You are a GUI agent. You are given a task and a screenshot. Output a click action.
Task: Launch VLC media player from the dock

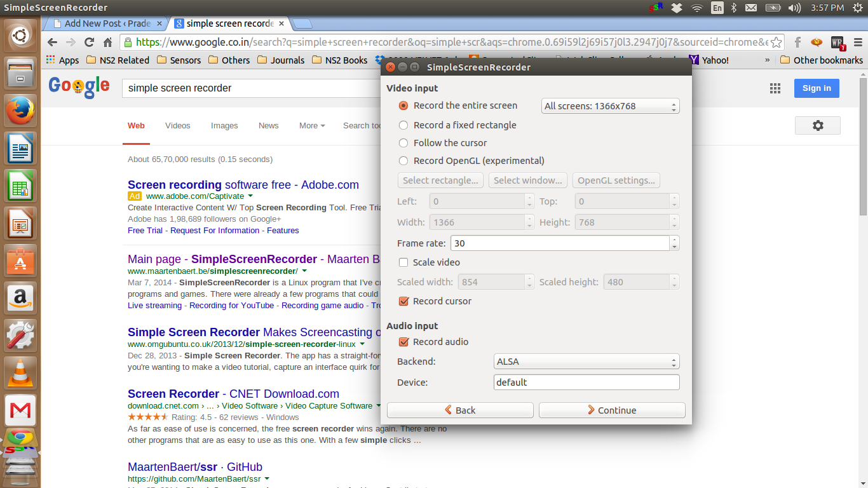pyautogui.click(x=20, y=373)
